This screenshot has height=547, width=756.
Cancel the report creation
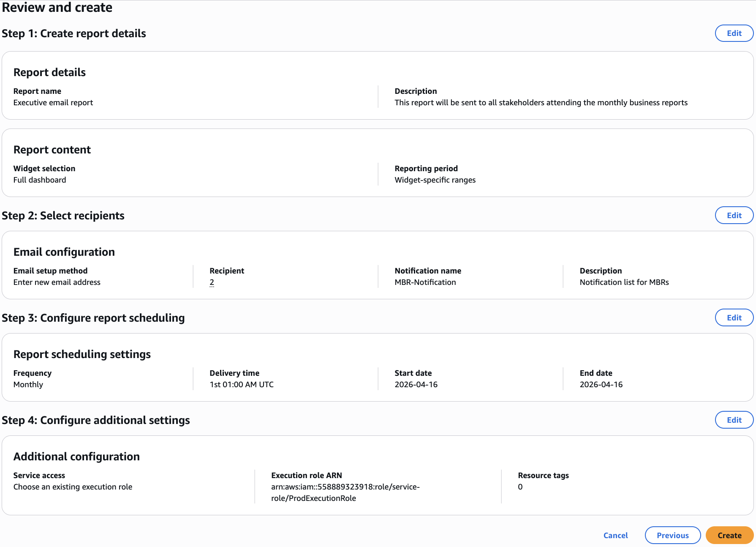(x=615, y=536)
